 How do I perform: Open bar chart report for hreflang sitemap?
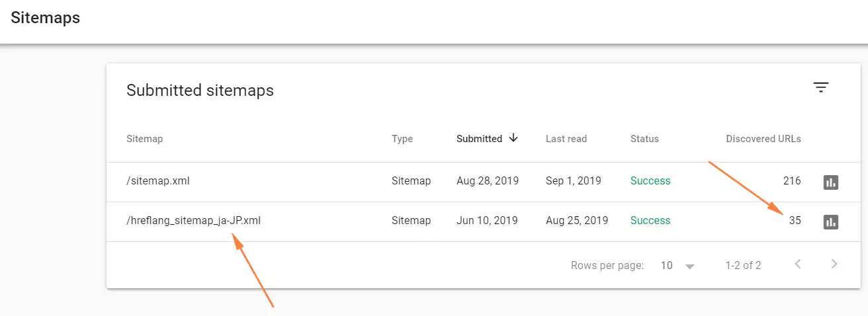coord(830,221)
